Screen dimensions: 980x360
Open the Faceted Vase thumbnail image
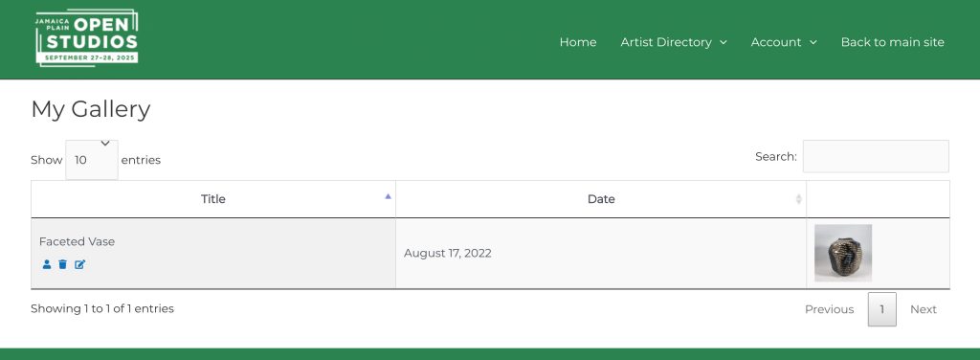pyautogui.click(x=843, y=253)
